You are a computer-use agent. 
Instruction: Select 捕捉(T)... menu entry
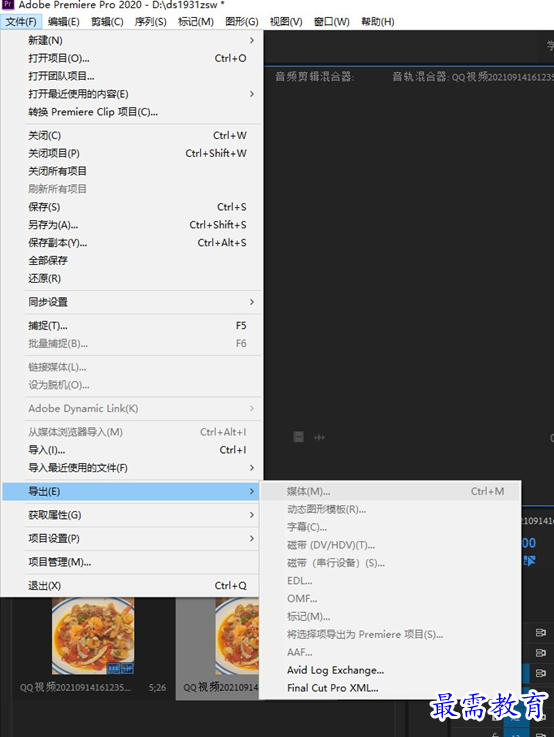point(132,326)
